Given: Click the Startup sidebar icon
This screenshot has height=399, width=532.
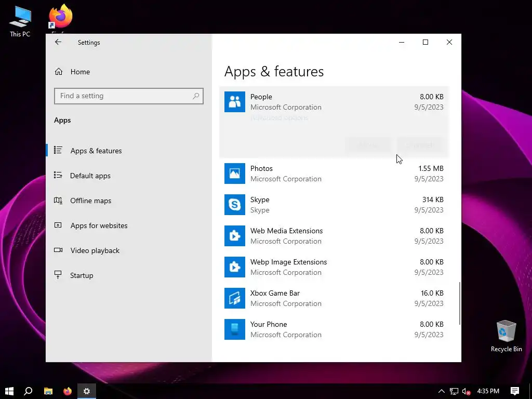Looking at the screenshot, I should click(x=58, y=275).
